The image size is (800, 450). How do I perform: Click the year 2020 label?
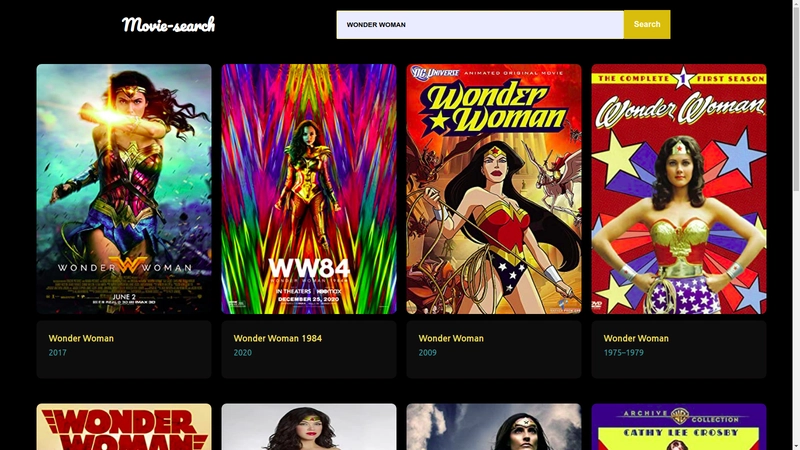pyautogui.click(x=242, y=353)
